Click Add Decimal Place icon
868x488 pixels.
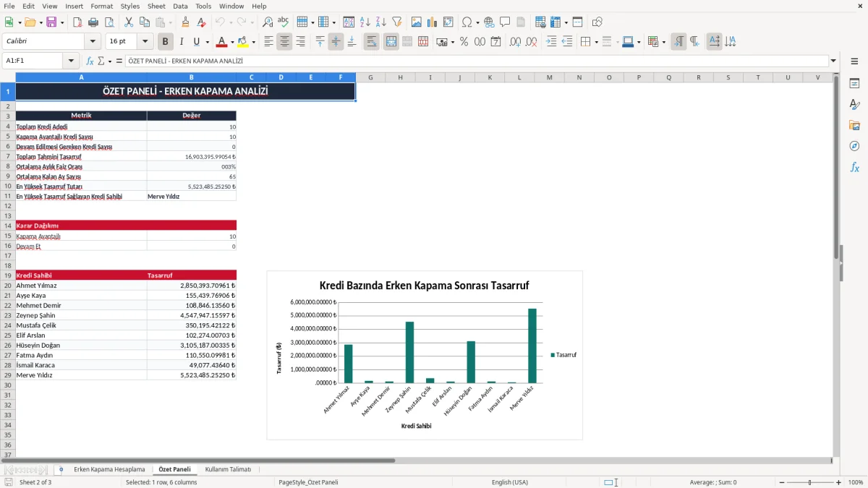tap(515, 42)
